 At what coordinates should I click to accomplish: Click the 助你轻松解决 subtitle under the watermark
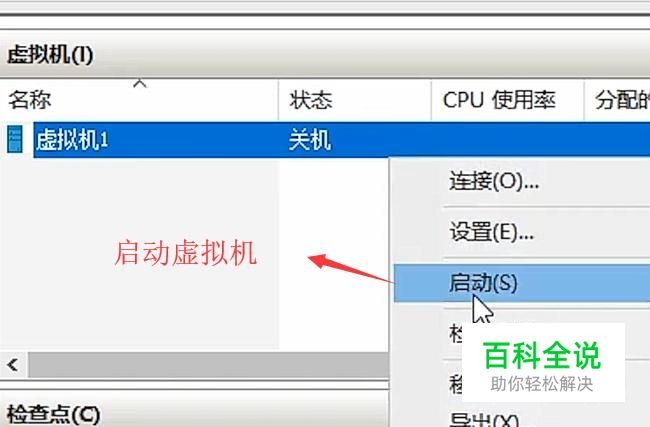click(541, 384)
